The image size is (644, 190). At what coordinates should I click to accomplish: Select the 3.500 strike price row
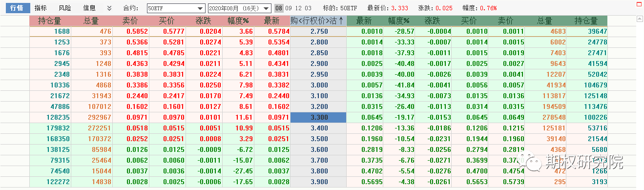pos(318,139)
